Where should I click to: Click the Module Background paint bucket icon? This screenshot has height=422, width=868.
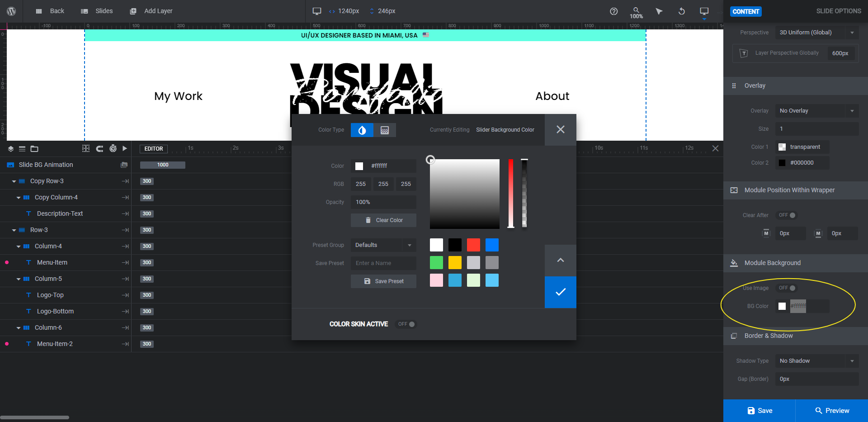point(734,263)
